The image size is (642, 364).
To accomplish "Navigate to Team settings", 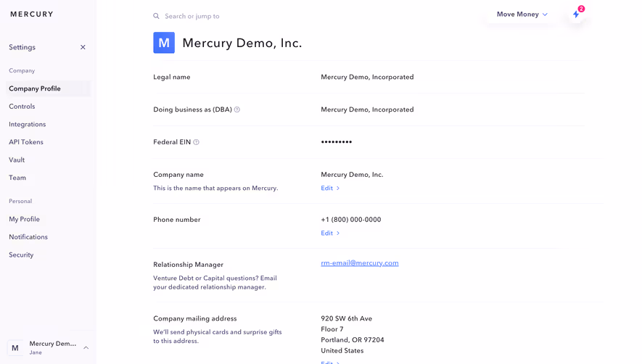I will click(17, 178).
